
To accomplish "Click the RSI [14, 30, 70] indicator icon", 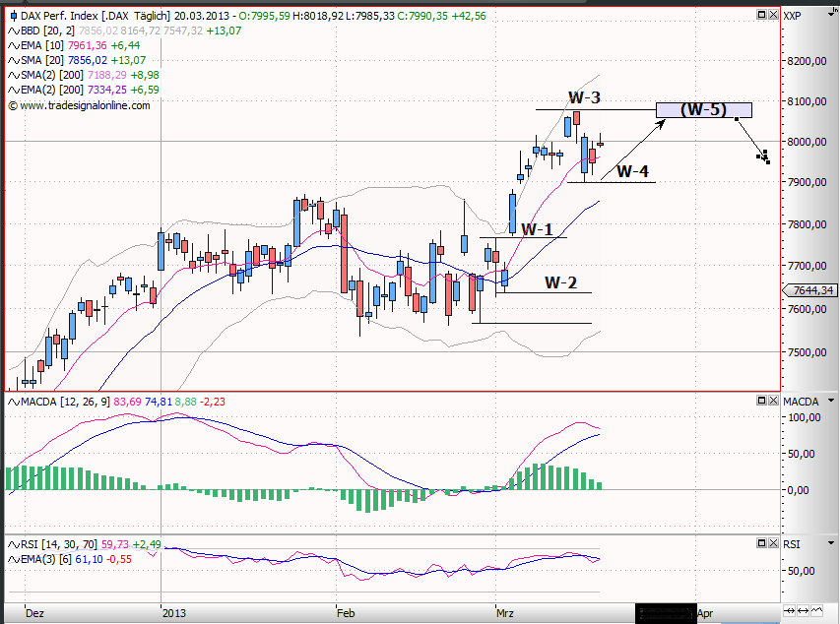I will click(13, 544).
